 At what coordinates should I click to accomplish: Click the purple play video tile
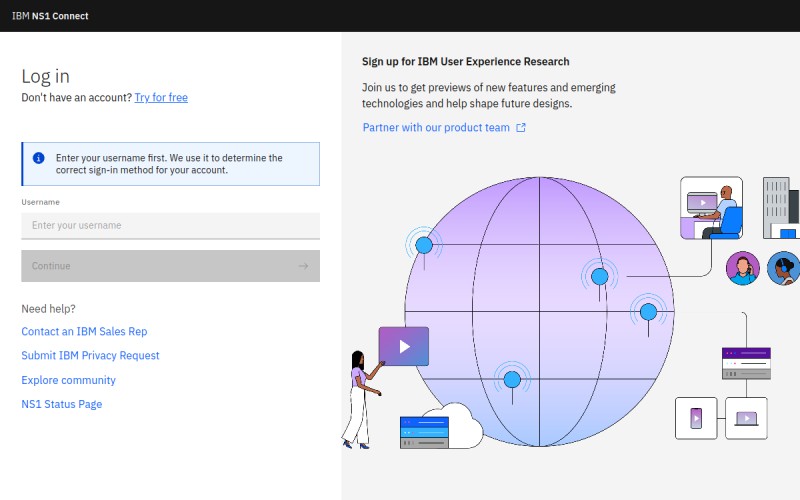[x=404, y=346]
